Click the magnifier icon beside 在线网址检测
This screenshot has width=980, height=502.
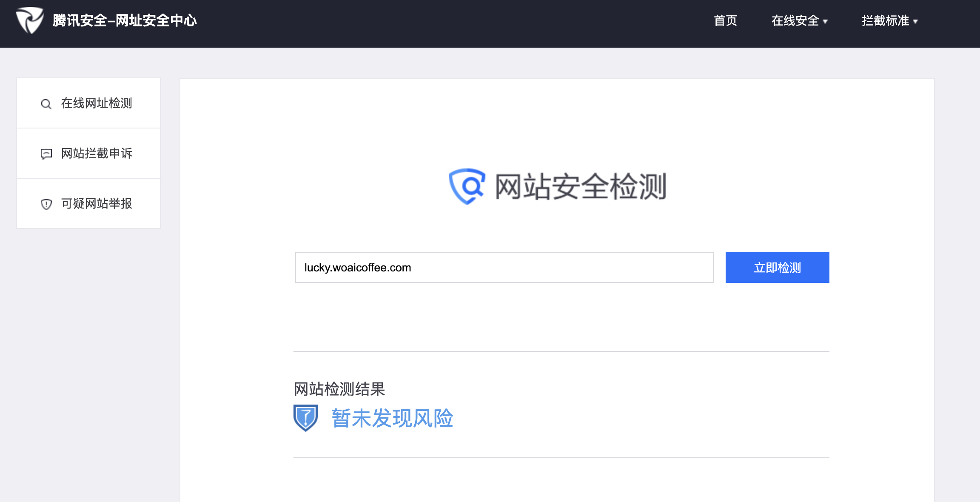coord(46,104)
